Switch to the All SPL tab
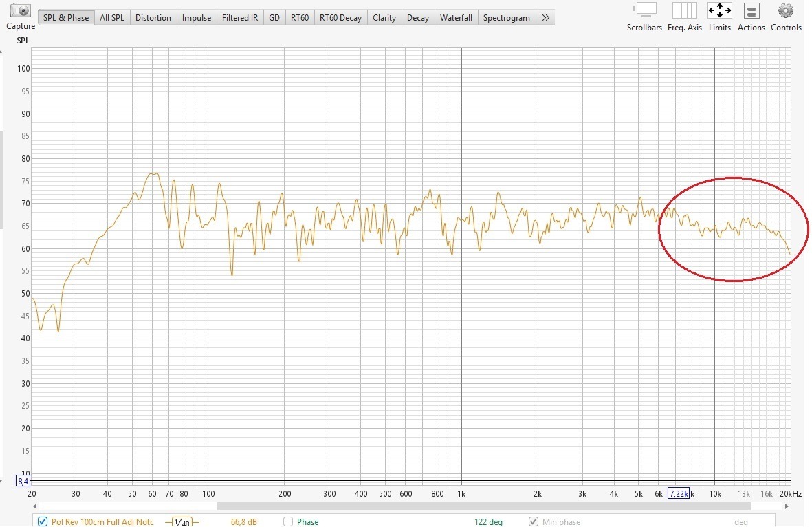The height and width of the screenshot is (527, 812). [x=112, y=18]
